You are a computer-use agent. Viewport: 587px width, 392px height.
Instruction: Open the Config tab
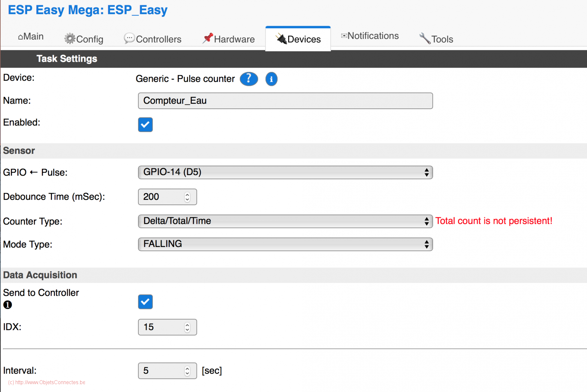84,39
